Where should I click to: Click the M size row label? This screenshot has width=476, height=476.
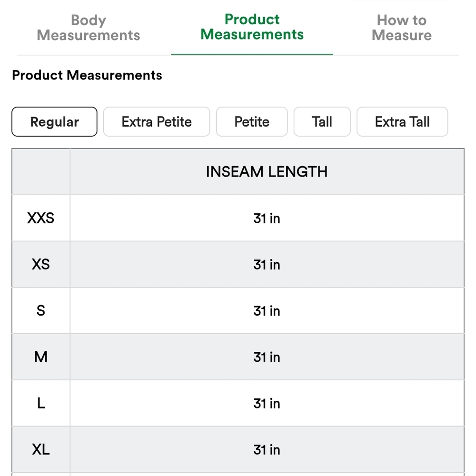[40, 357]
